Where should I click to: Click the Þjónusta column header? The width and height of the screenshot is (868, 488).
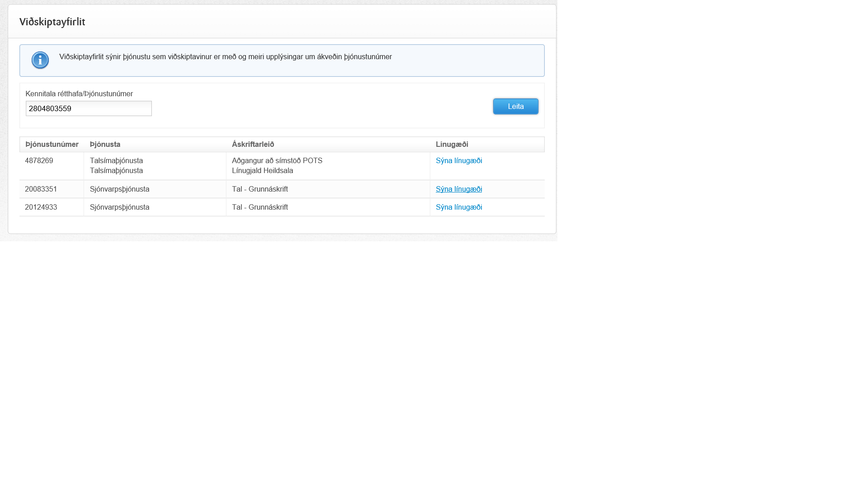(x=105, y=145)
